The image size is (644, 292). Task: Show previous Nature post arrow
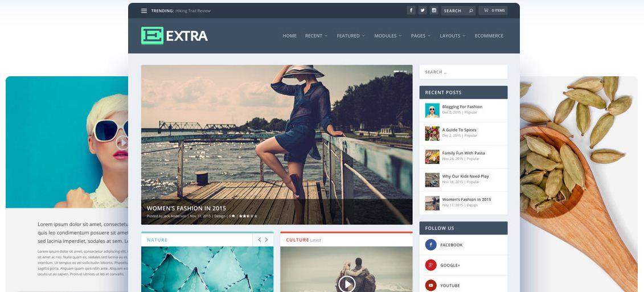[259, 240]
